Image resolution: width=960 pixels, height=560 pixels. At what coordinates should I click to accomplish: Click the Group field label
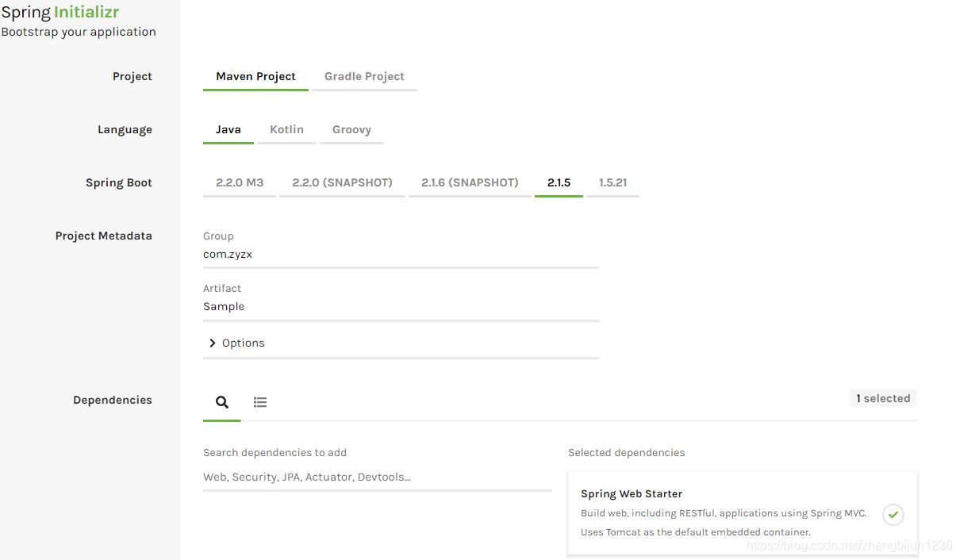click(218, 236)
